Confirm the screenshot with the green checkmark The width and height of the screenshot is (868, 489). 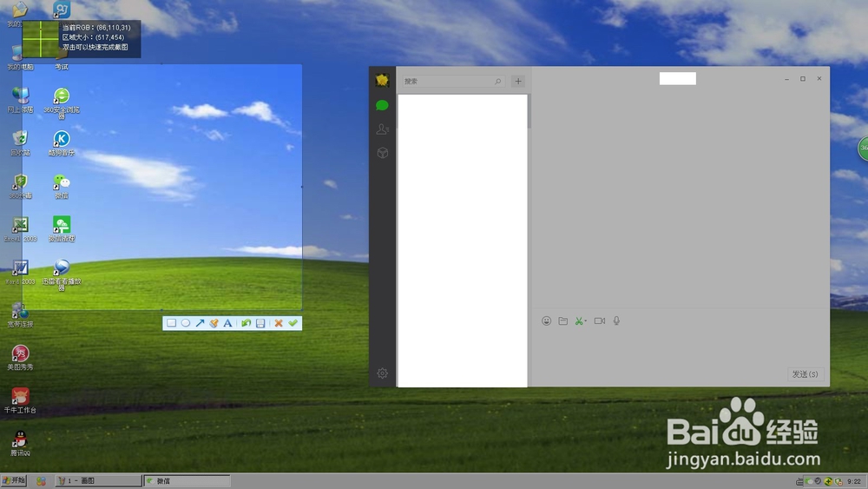(293, 323)
